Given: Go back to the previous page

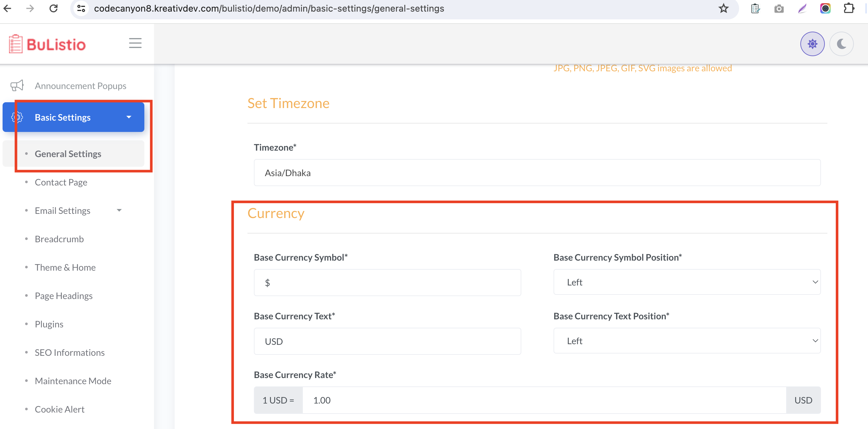Looking at the screenshot, I should coord(7,8).
